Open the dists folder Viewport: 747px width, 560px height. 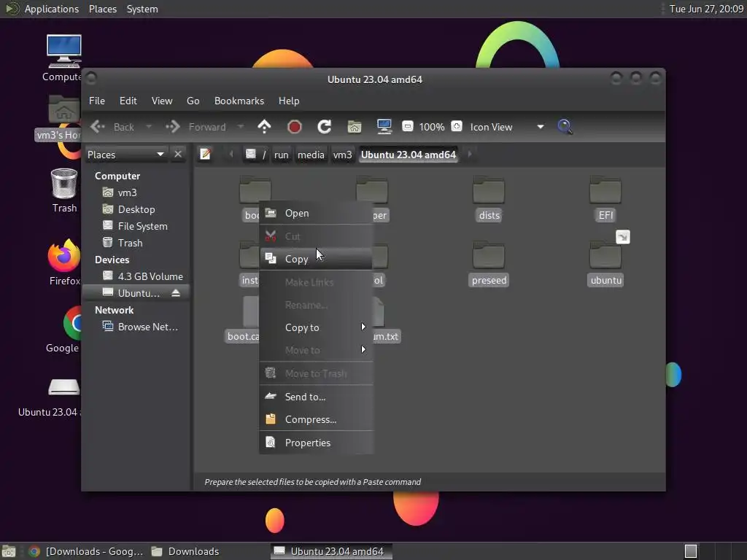(x=489, y=199)
